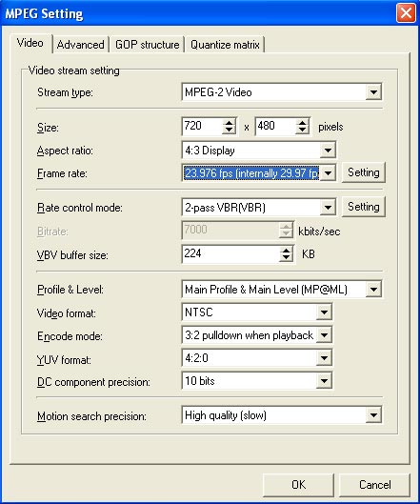Click the Setting button beside Rate control mode
The height and width of the screenshot is (504, 420).
364,207
